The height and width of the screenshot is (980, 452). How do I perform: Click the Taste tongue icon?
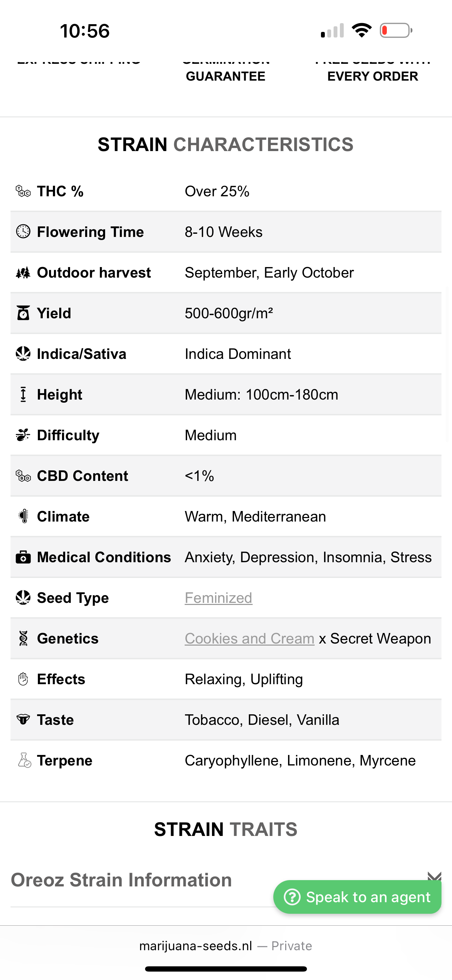click(23, 719)
